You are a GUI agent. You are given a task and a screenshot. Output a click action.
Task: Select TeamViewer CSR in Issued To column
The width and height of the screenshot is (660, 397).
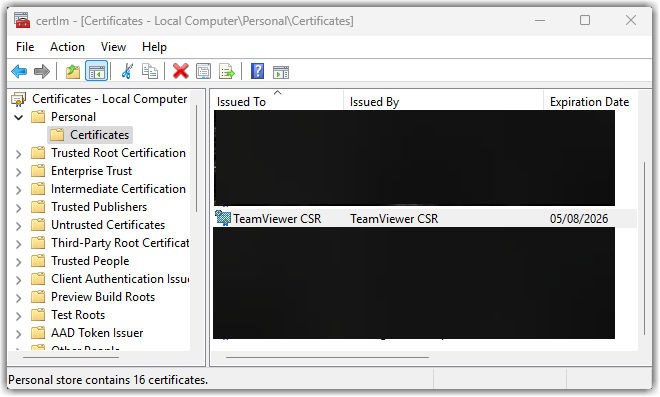[277, 218]
